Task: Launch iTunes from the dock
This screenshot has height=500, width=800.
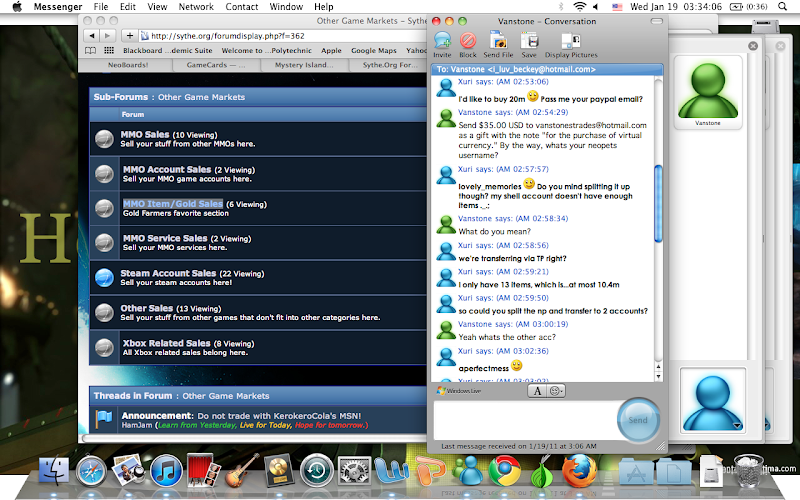Action: click(166, 470)
